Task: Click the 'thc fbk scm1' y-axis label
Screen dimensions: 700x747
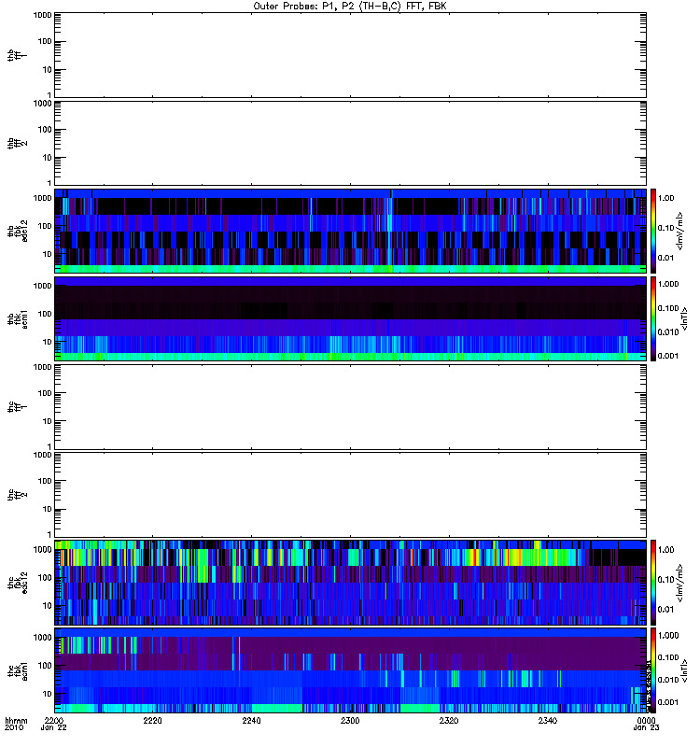Action: pos(18,670)
